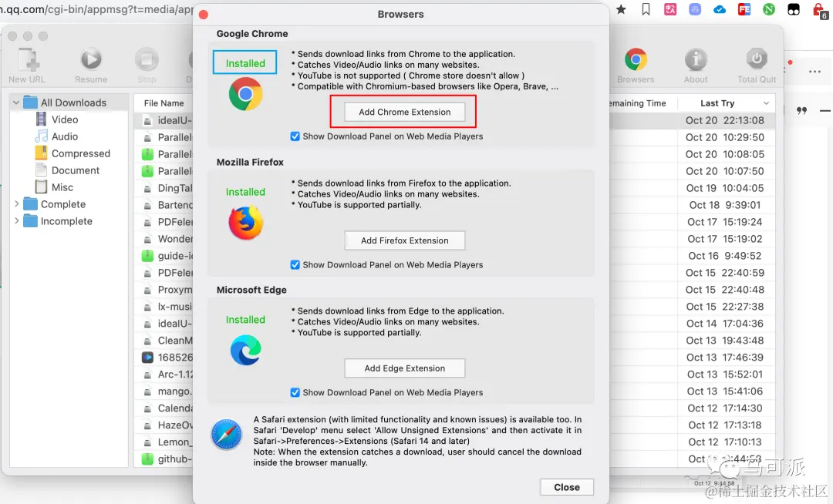Click the red FE extension icon
The image size is (833, 504).
(x=744, y=9)
